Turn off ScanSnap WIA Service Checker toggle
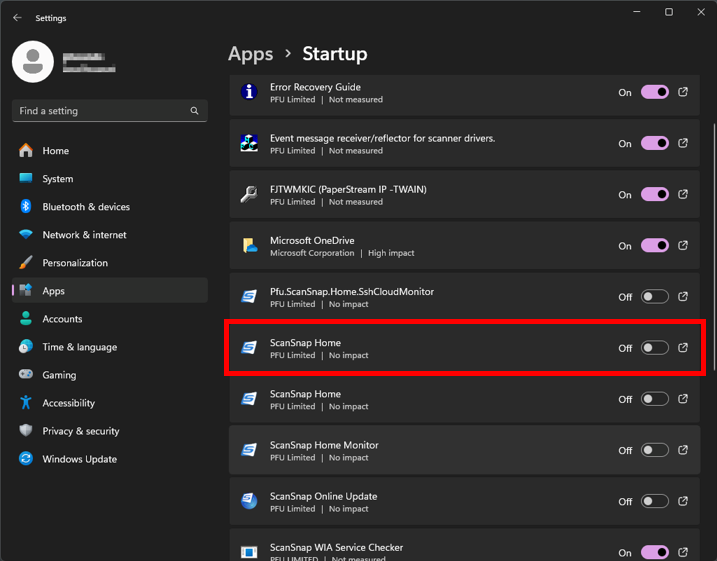 coord(655,552)
